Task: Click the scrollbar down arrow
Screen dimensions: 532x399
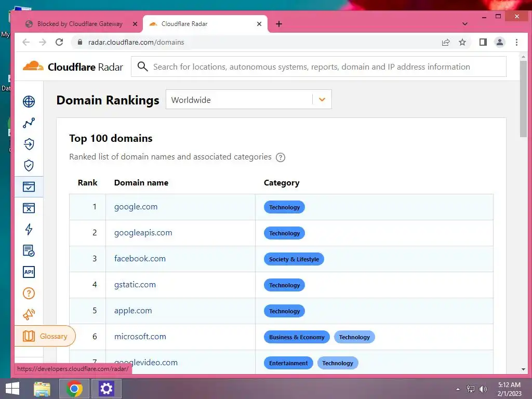Action: click(523, 369)
